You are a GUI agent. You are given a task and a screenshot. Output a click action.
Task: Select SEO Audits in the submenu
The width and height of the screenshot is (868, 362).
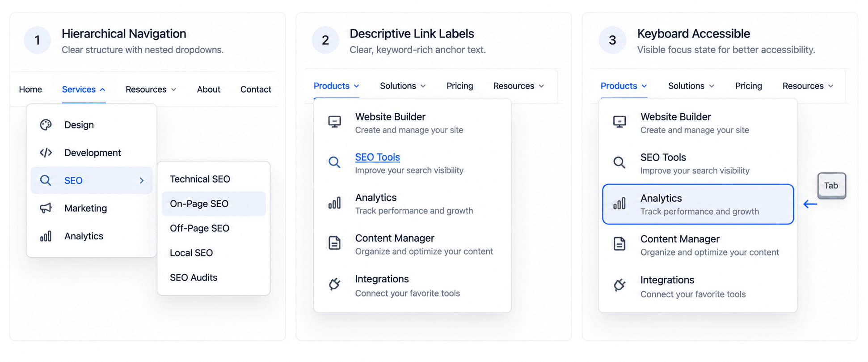pos(214,277)
